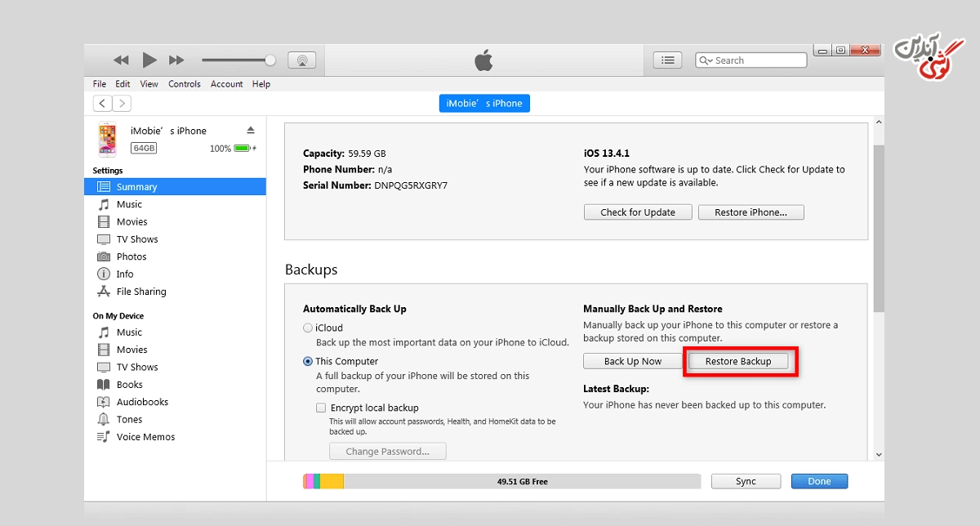The image size is (980, 526).
Task: Click the vertical scrollbar thumb
Action: pyautogui.click(x=879, y=229)
